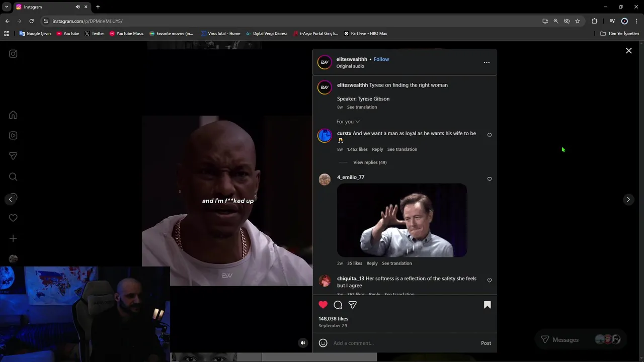Open the tab search dropdown

point(7,7)
